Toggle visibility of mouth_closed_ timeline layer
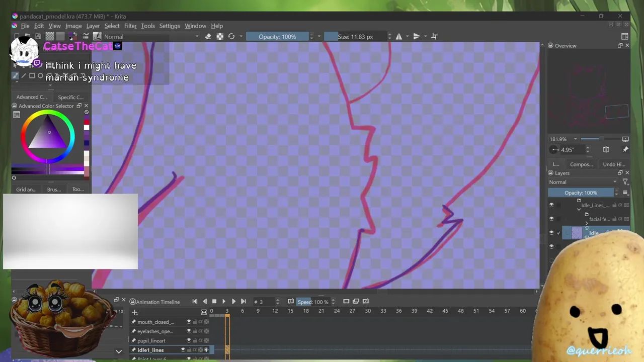Screen dimensions: 644x362 pos(189,322)
